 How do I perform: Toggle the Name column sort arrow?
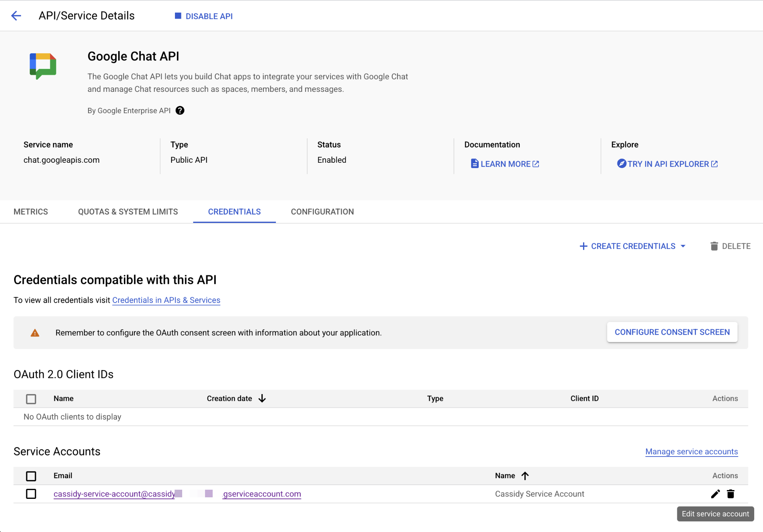526,476
